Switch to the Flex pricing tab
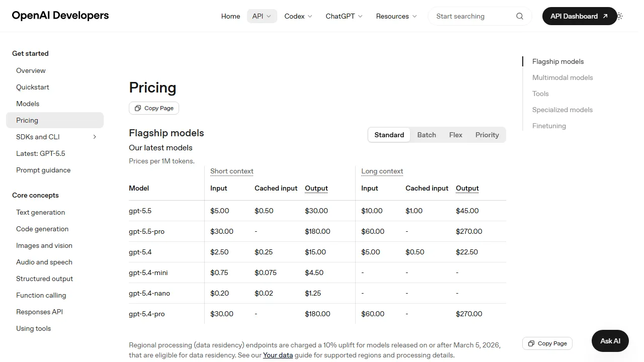The image size is (644, 362). pos(456,135)
